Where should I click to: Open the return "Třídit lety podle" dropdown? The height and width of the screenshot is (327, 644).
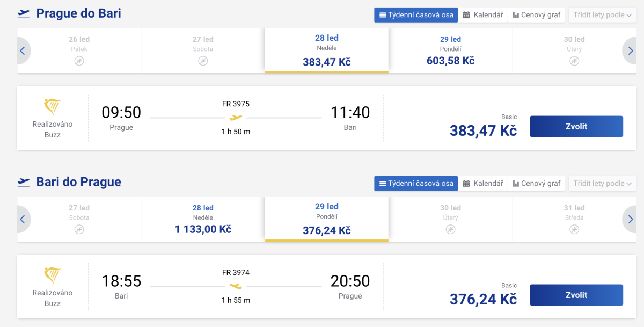tap(603, 184)
